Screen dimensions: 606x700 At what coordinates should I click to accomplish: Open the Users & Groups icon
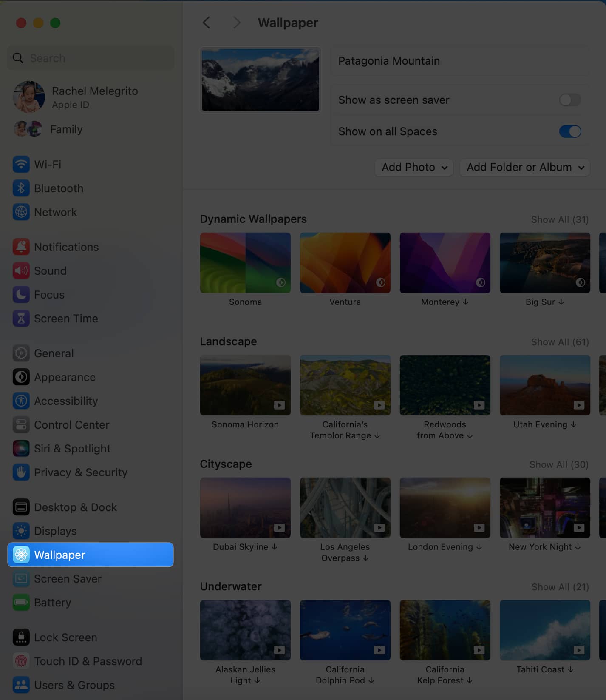pyautogui.click(x=21, y=685)
